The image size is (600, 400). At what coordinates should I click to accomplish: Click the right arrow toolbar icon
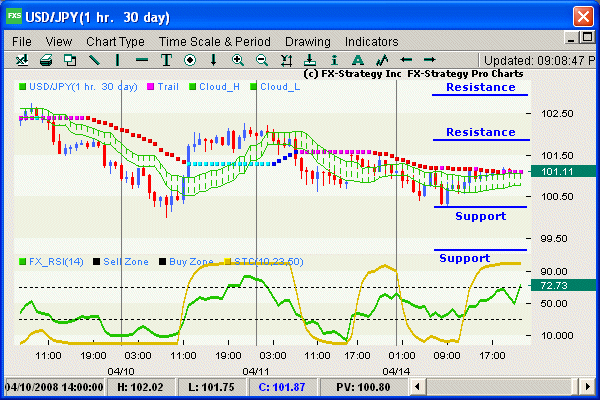430,60
